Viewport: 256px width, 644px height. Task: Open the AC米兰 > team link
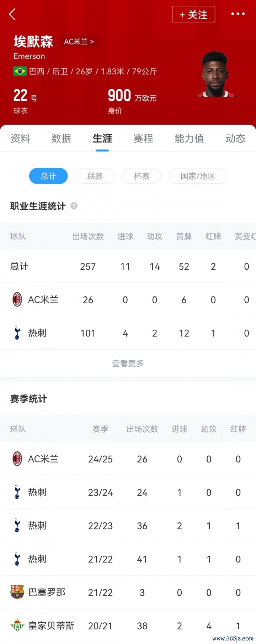(x=79, y=42)
